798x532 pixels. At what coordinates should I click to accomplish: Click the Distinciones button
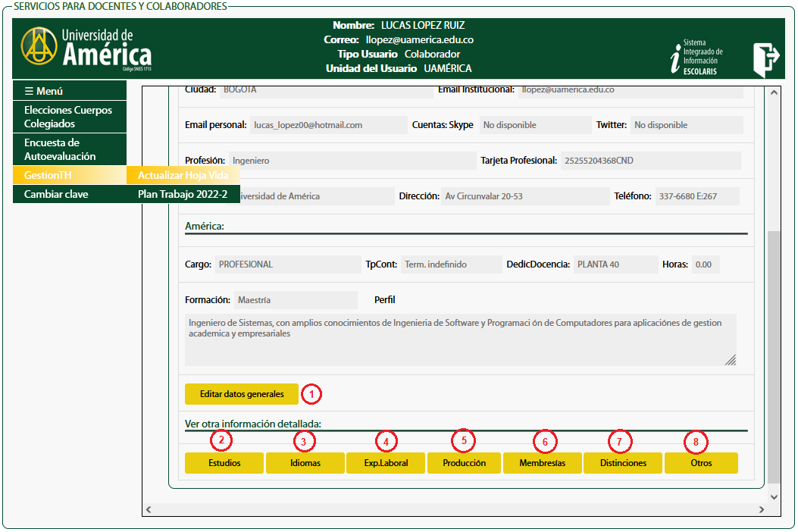coord(623,463)
